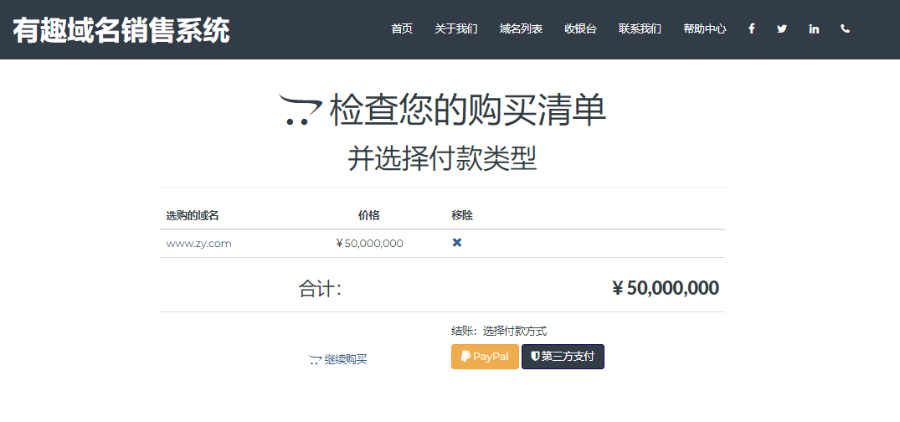Image resolution: width=900 pixels, height=422 pixels.
Task: Open 联系我们 page
Action: (x=640, y=29)
